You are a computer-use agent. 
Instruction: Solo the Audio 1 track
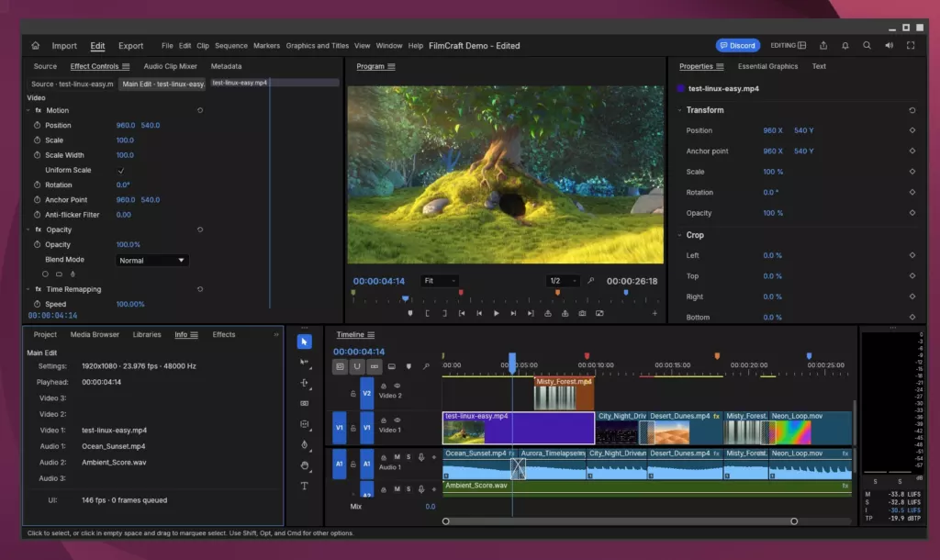pyautogui.click(x=408, y=457)
